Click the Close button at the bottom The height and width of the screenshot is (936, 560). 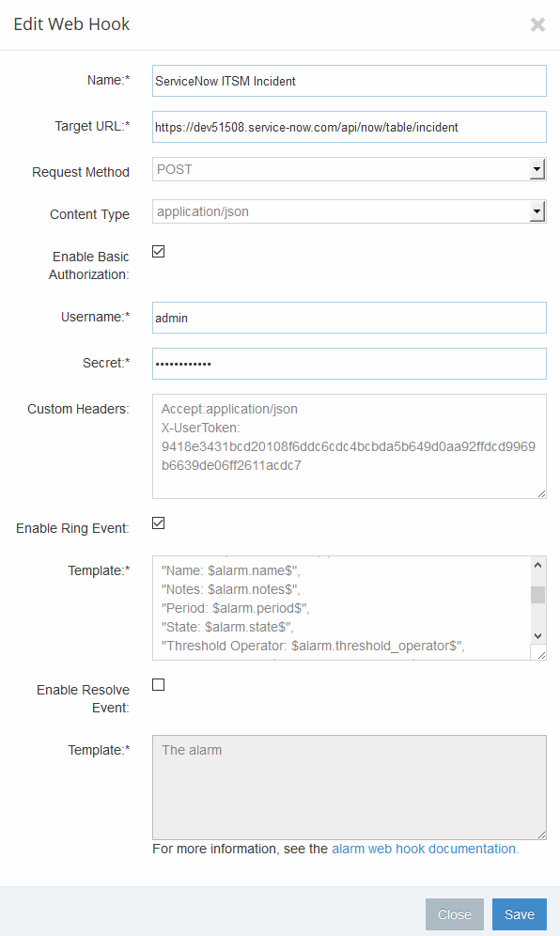point(455,914)
